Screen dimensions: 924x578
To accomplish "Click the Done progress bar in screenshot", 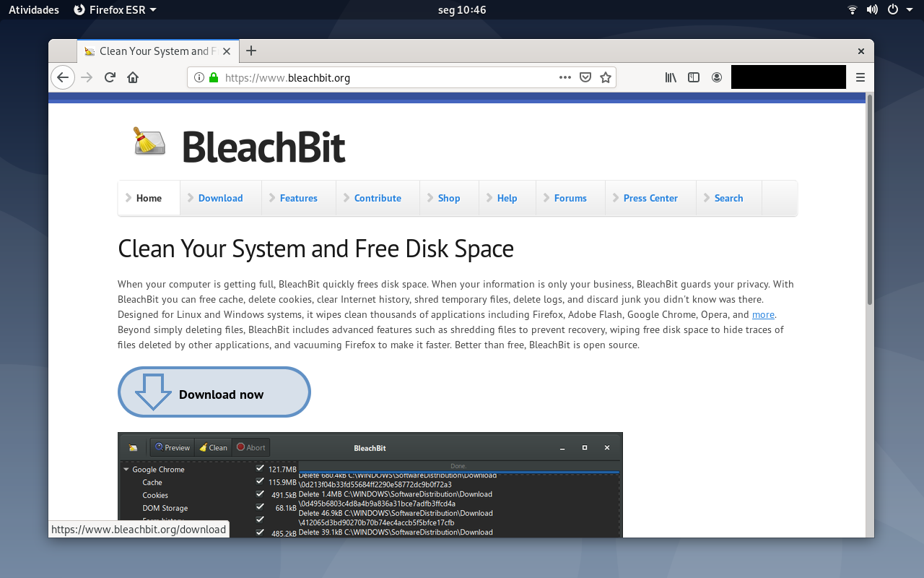I will [458, 467].
